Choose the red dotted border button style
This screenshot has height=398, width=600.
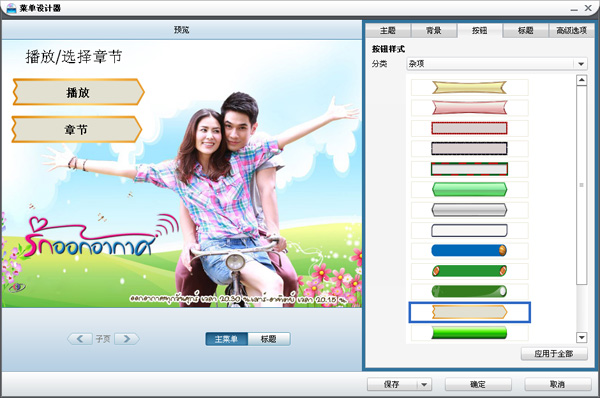click(470, 128)
